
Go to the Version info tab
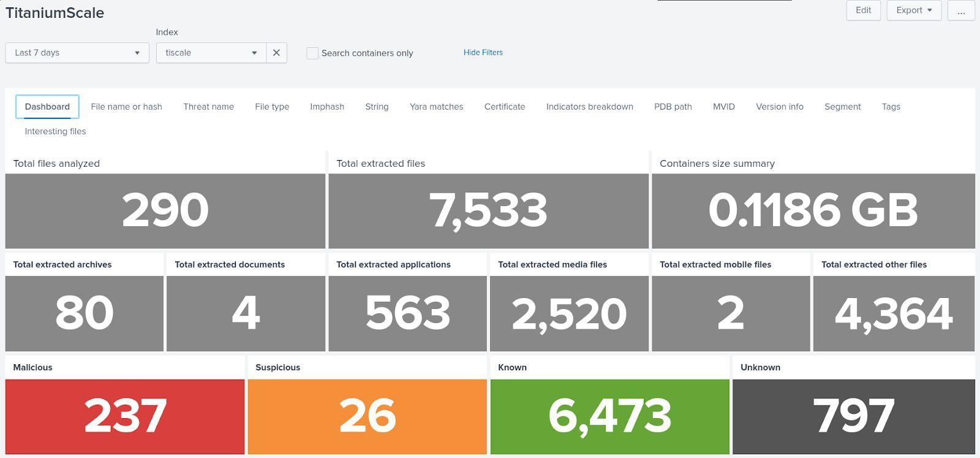780,107
